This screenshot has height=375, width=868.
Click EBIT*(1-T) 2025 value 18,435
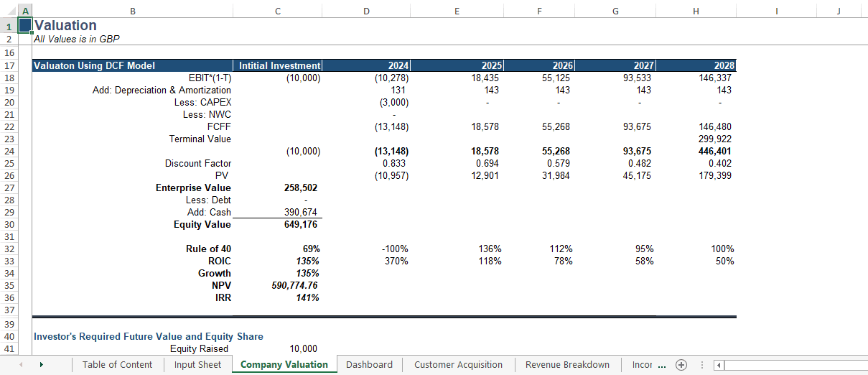pyautogui.click(x=486, y=78)
